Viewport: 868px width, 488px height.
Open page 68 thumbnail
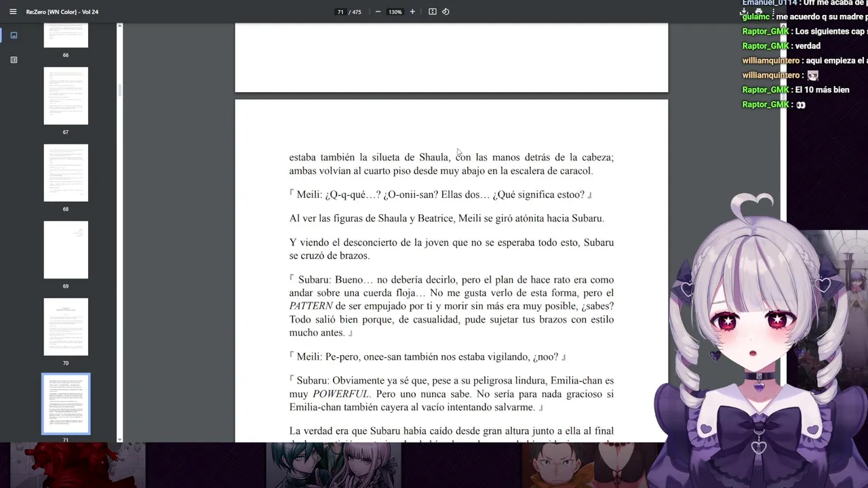click(66, 173)
